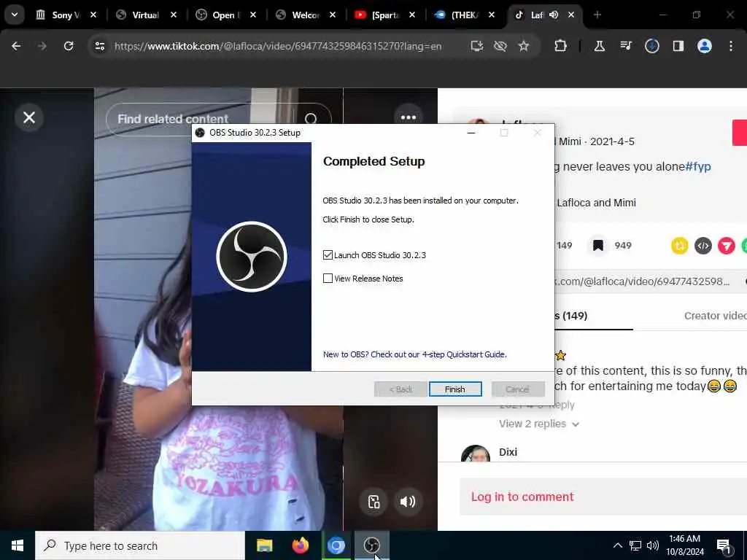Image resolution: width=747 pixels, height=560 pixels.
Task: Click the search magnifier in the TikTok video
Action: coord(311,119)
